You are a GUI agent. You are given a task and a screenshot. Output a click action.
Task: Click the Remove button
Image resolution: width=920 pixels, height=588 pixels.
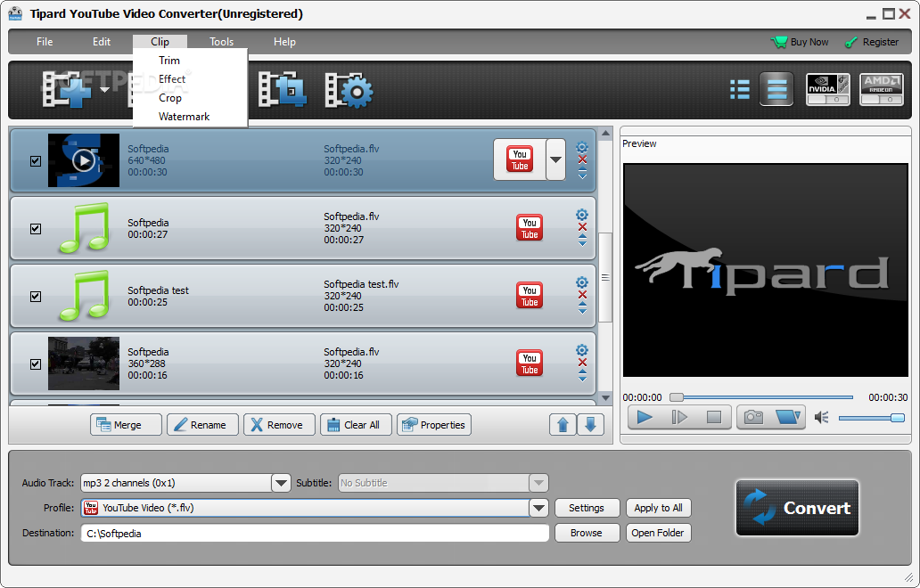coord(279,424)
